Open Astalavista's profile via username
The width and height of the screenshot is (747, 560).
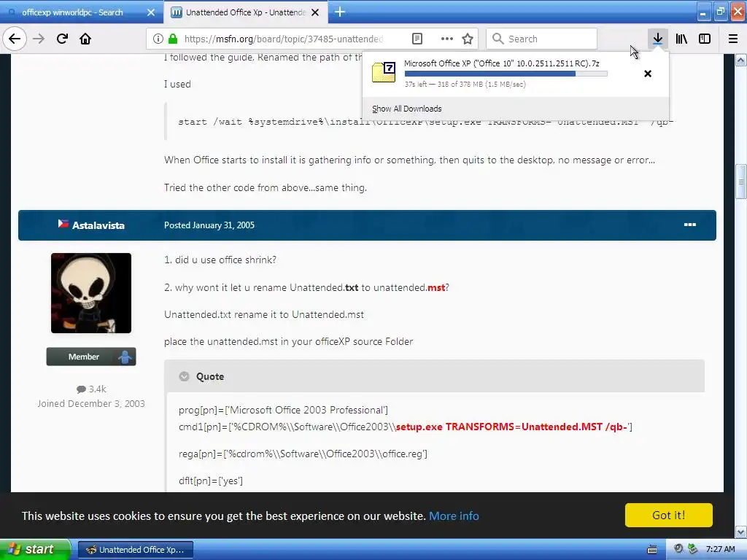(x=98, y=225)
